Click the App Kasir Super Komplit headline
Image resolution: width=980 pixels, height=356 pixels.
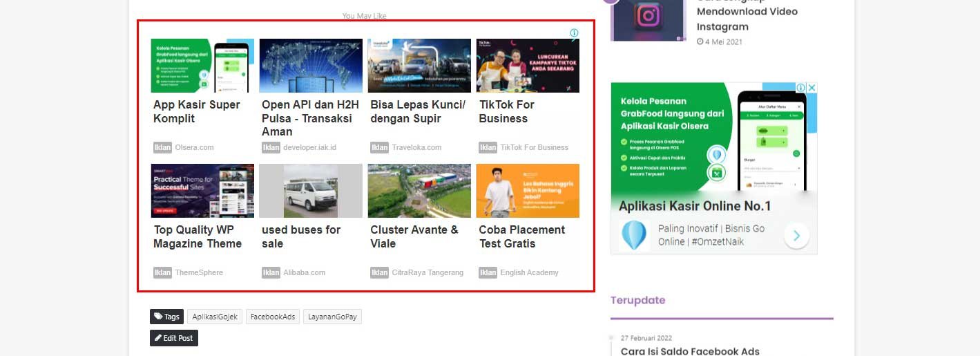(197, 111)
